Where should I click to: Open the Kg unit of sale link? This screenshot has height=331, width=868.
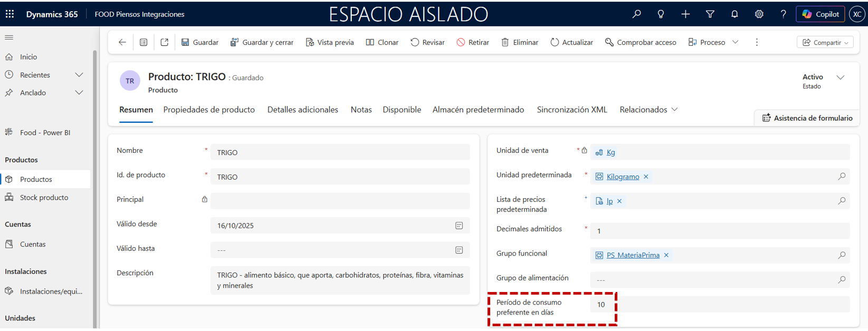pyautogui.click(x=611, y=152)
